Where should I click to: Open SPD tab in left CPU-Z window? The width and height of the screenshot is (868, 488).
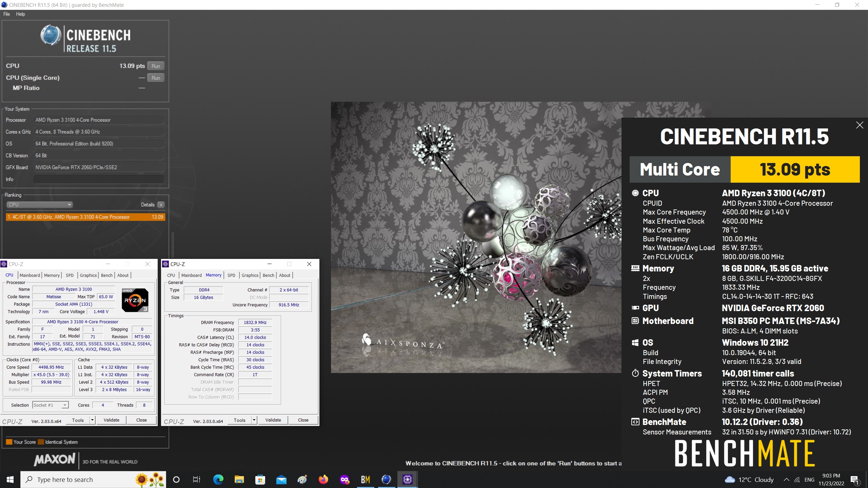70,275
